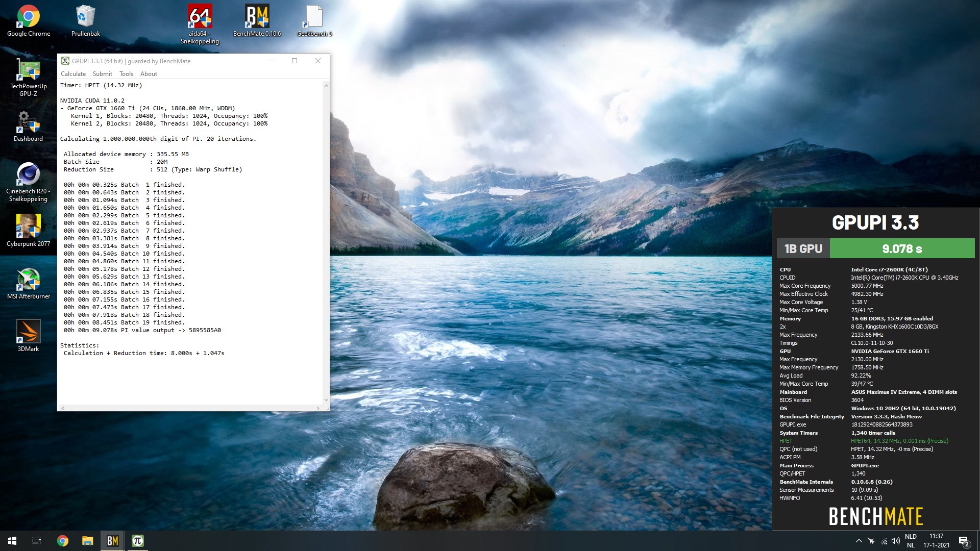Launch Cyberpunk 2077 desktop icon

pos(28,231)
